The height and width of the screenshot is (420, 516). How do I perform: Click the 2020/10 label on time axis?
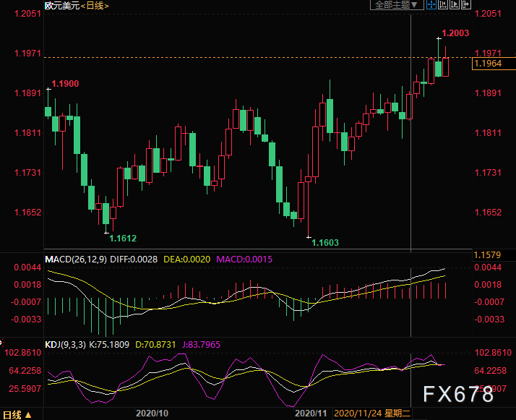(x=152, y=414)
